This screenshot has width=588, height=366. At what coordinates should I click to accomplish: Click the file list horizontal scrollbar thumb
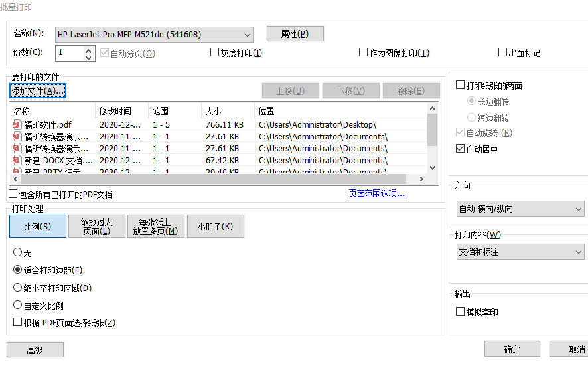[x=214, y=179]
